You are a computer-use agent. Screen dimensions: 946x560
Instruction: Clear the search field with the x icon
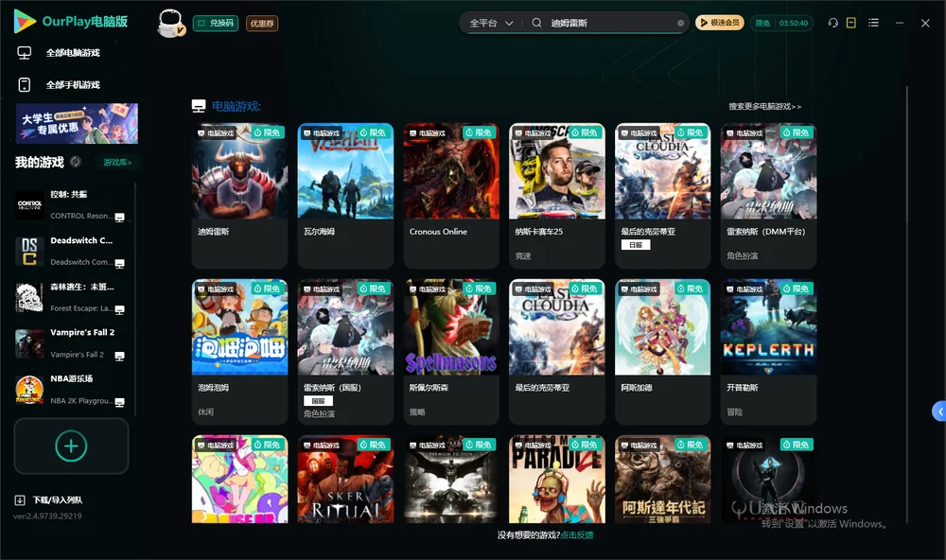(x=680, y=24)
